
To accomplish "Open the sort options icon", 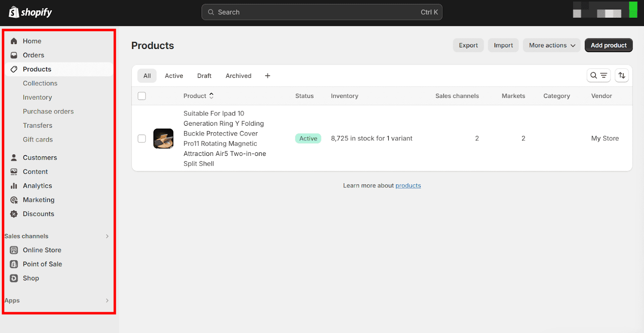I will tap(622, 75).
